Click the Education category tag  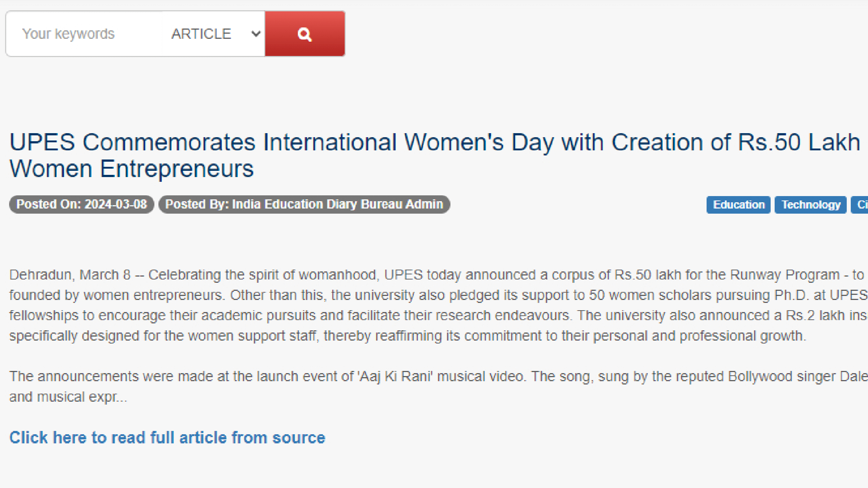click(x=738, y=204)
